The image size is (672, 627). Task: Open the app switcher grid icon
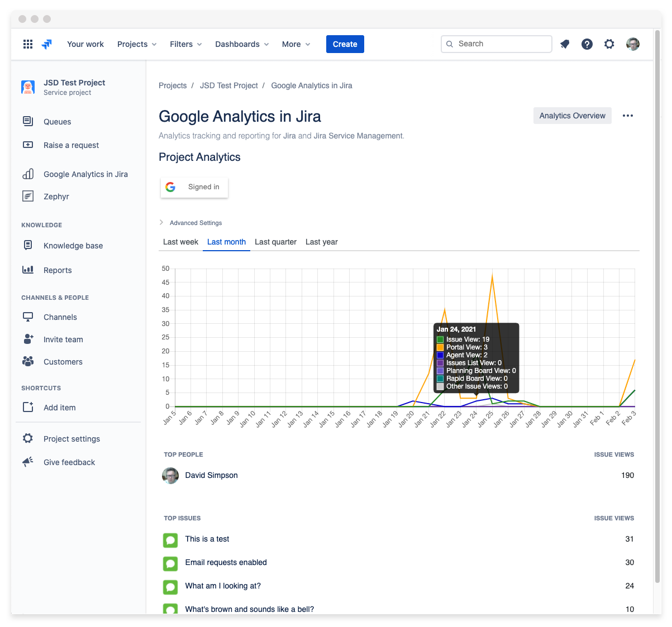[x=28, y=44]
